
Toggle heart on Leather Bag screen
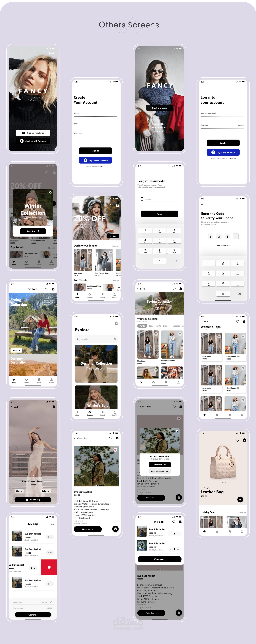[x=237, y=440]
